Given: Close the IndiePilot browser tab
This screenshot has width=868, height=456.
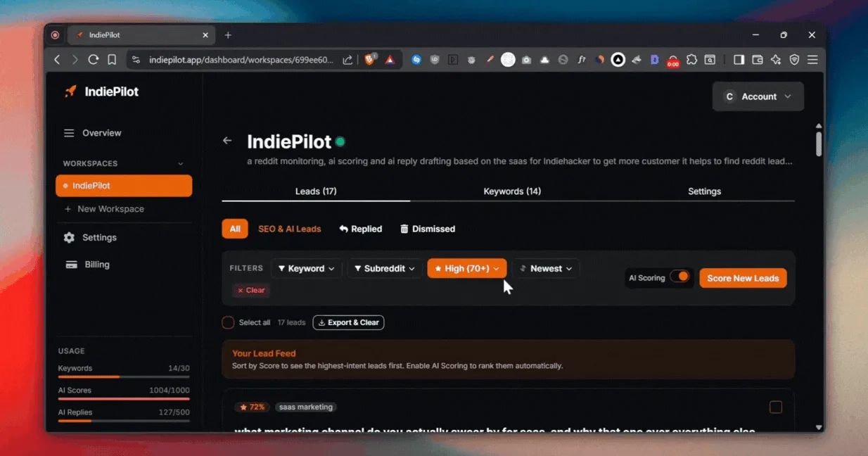Looking at the screenshot, I should (205, 35).
